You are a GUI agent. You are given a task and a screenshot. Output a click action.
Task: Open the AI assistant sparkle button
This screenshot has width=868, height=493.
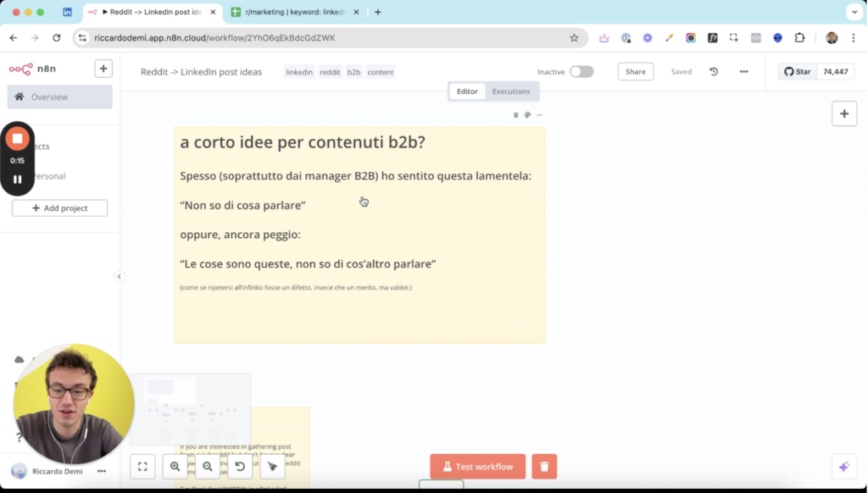843,467
